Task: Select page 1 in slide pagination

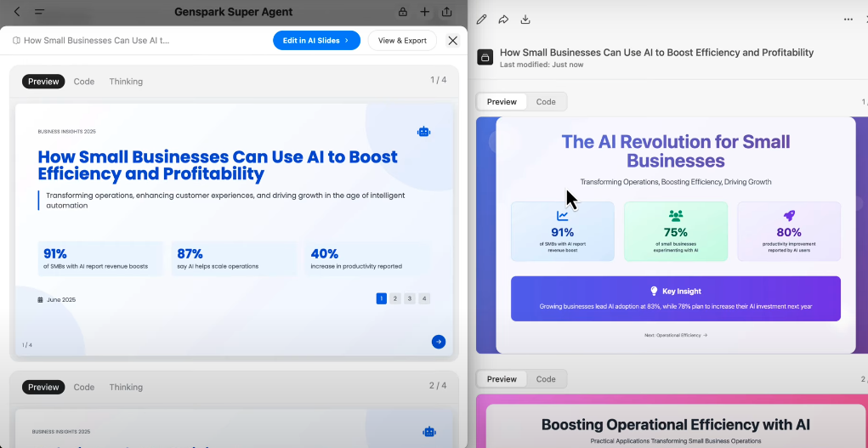Action: 382,298
